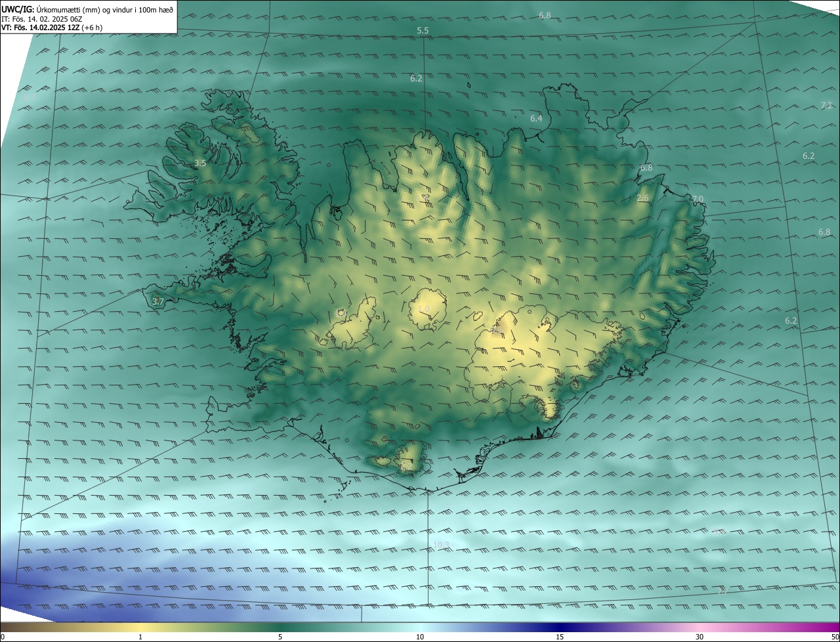
Task: Click the 1 tick label on the color scale
Action: click(140, 637)
